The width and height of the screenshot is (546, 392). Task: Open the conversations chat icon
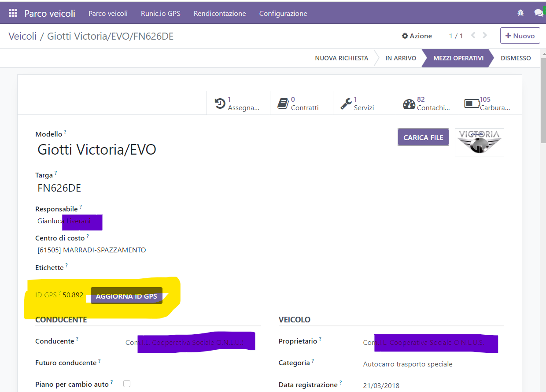click(x=539, y=13)
